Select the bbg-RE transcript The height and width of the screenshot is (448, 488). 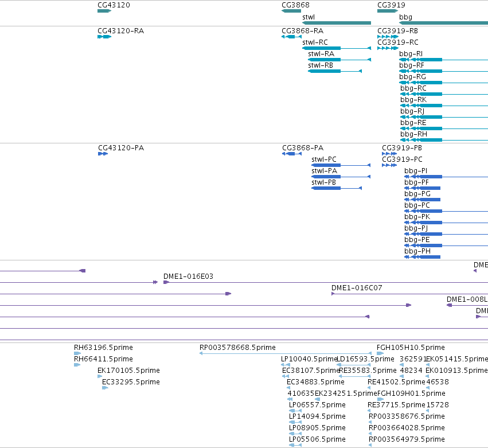tap(444, 128)
